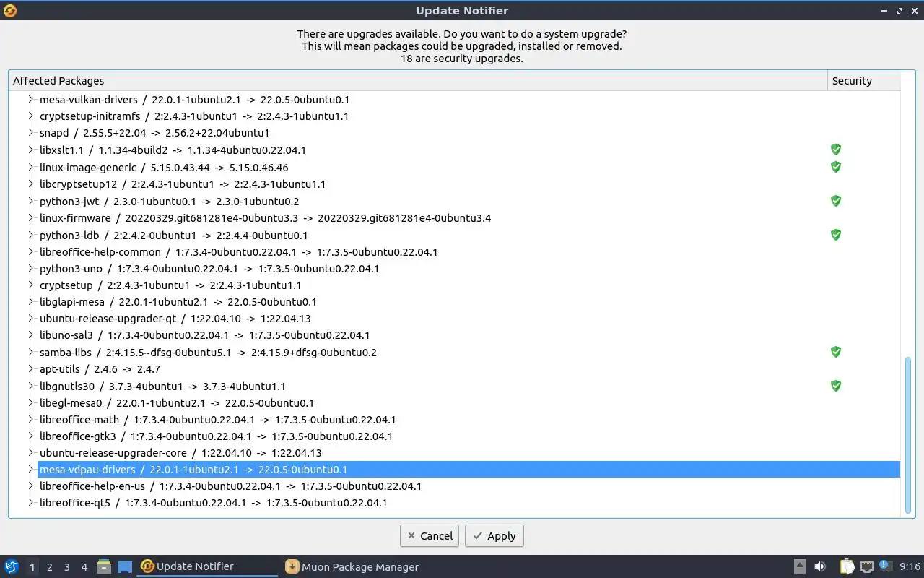The width and height of the screenshot is (924, 578).
Task: Select the libegl-mesa0 package row
Action: pos(468,402)
